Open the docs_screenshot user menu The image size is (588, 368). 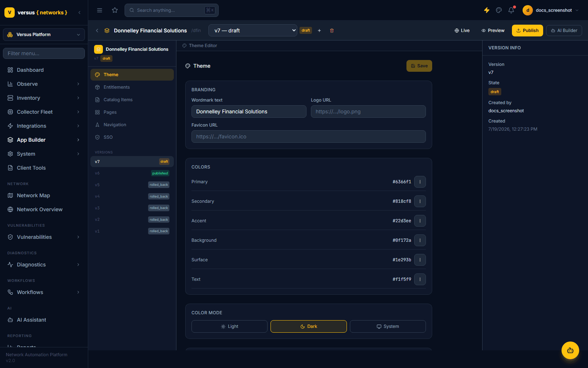pyautogui.click(x=551, y=10)
